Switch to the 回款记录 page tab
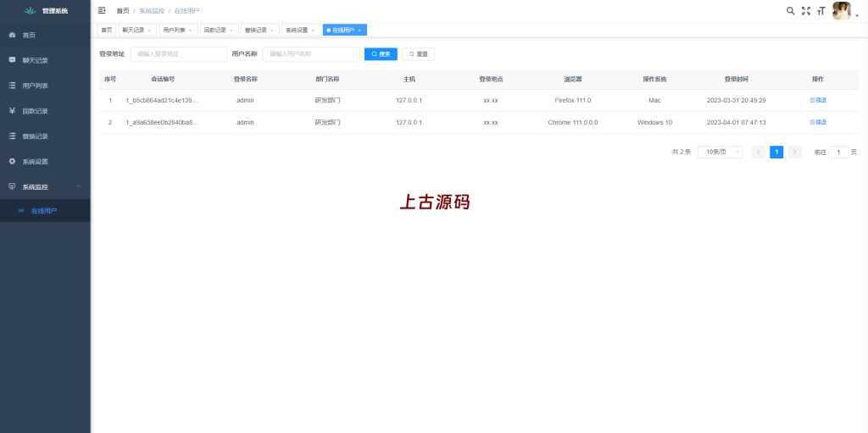Image resolution: width=868 pixels, height=433 pixels. [x=214, y=30]
